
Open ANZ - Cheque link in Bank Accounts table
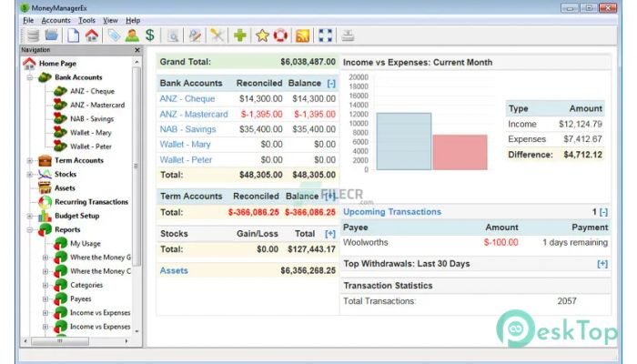(x=187, y=98)
